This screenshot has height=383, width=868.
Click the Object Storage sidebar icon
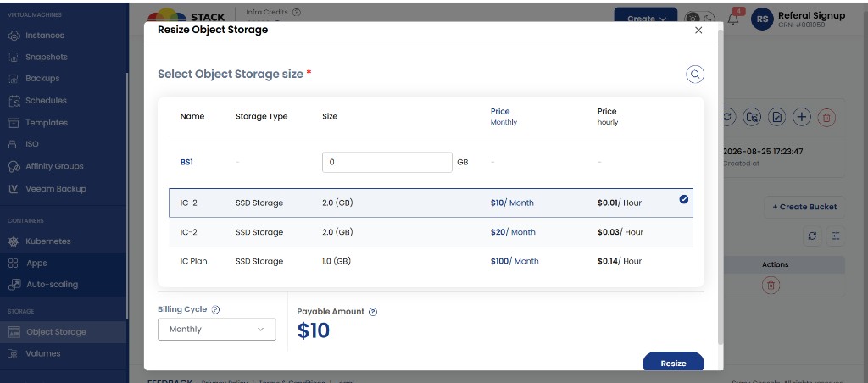pyautogui.click(x=14, y=332)
